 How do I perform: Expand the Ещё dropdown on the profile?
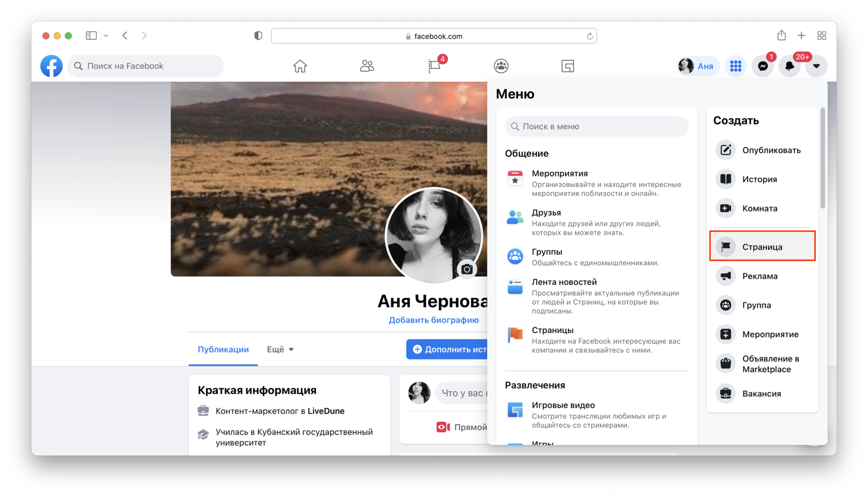pyautogui.click(x=280, y=349)
